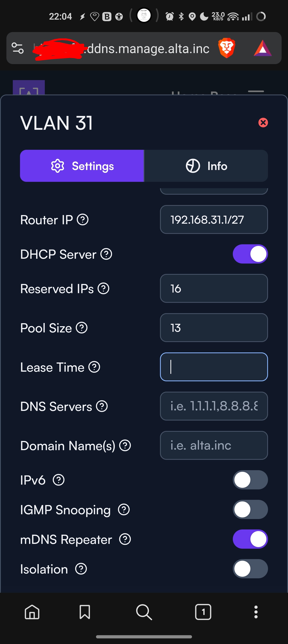This screenshot has height=644, width=288.
Task: Open the browser three-dot menu
Action: [x=256, y=612]
